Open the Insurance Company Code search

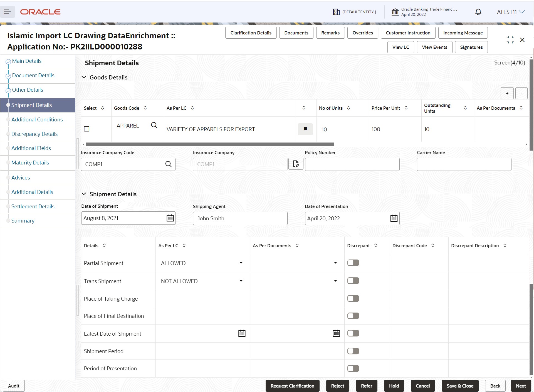pos(168,164)
